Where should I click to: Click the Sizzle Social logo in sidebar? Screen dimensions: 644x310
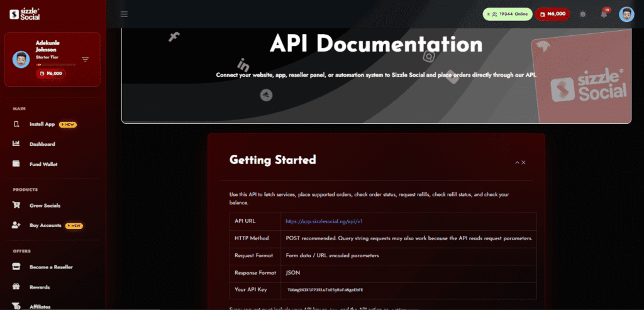pyautogui.click(x=25, y=14)
